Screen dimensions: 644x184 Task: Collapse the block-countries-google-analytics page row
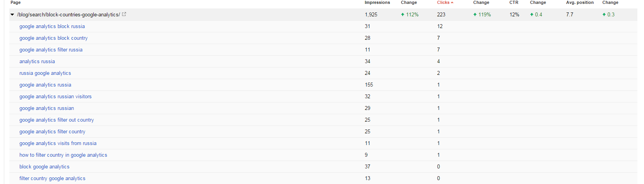(12, 15)
